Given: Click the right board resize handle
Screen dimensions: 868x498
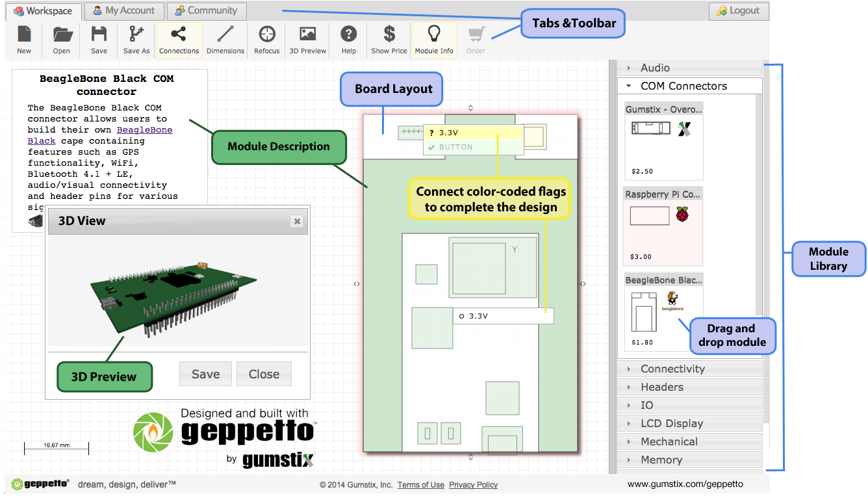Looking at the screenshot, I should 583,283.
